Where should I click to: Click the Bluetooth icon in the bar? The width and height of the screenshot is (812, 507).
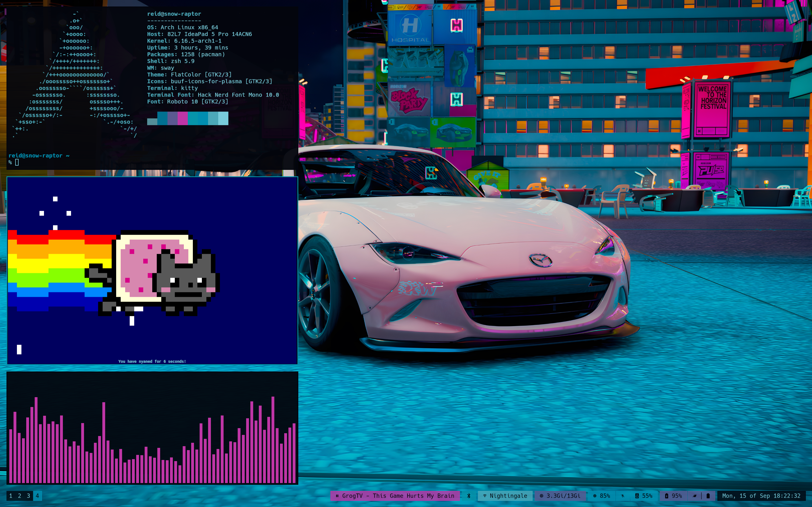[469, 496]
